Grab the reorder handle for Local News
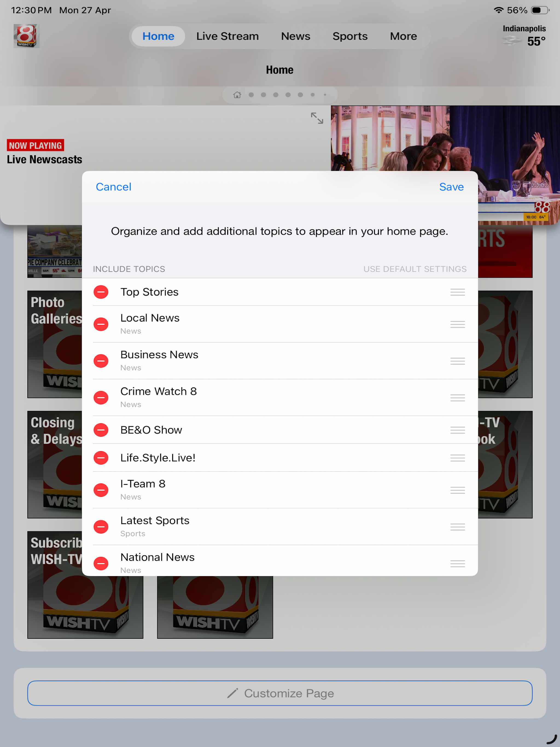Screen dimensions: 560x747 click(457, 325)
